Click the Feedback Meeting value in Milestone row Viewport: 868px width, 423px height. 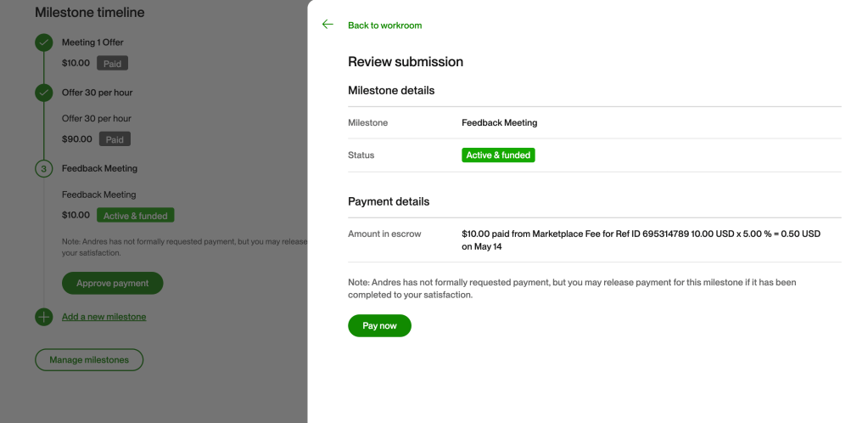tap(499, 122)
